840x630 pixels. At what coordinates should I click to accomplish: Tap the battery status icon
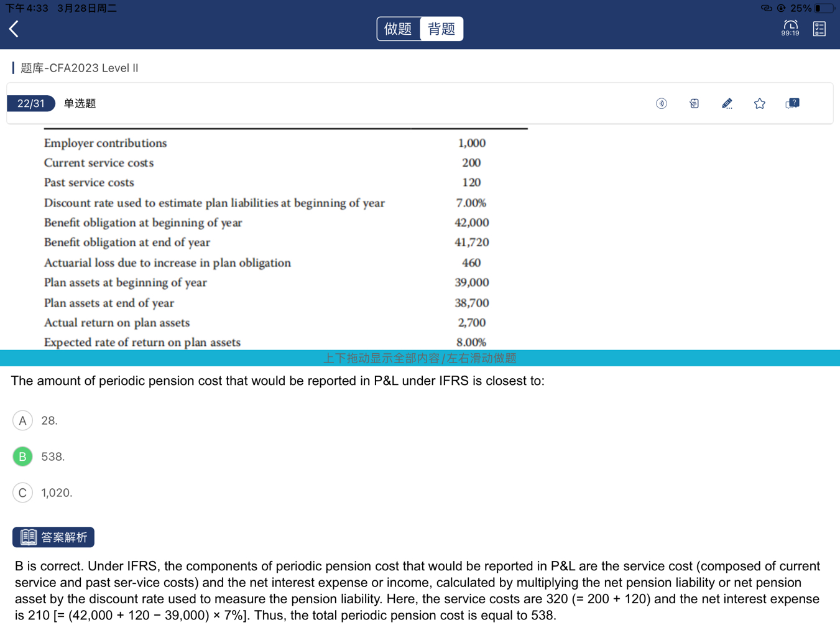825,8
